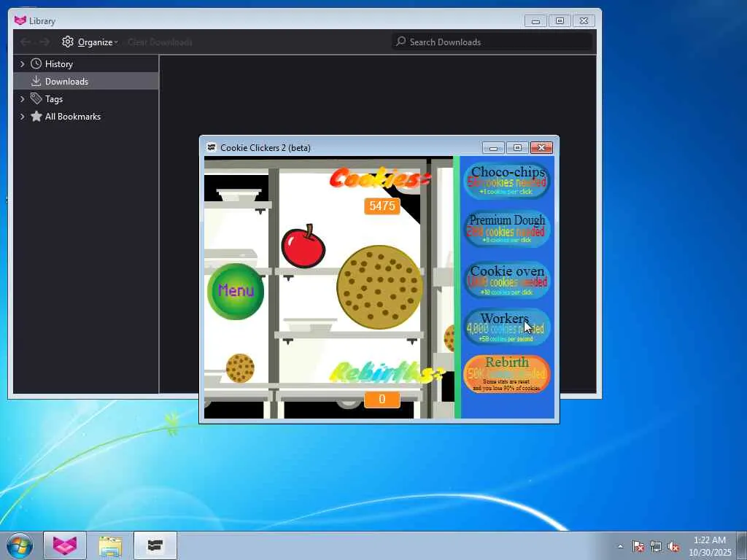The height and width of the screenshot is (560, 747).
Task: Maximize the Library window
Action: click(x=560, y=21)
